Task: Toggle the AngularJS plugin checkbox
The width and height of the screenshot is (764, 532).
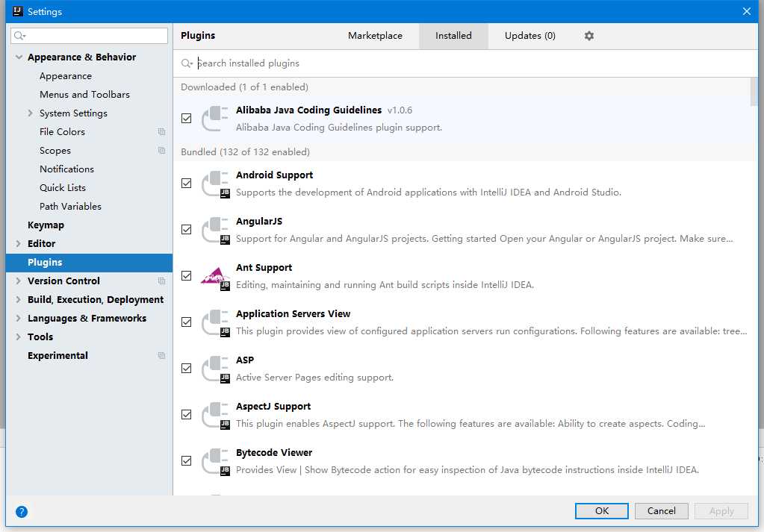Action: pyautogui.click(x=186, y=230)
